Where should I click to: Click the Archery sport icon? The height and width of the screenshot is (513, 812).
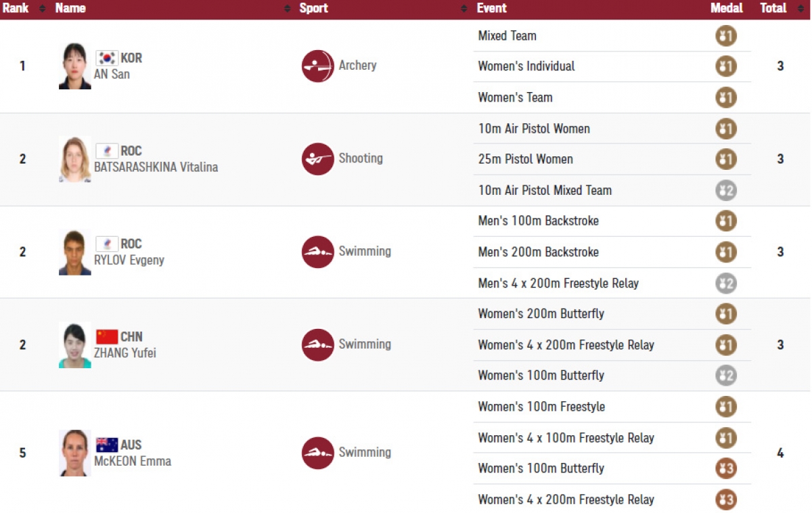tap(317, 66)
